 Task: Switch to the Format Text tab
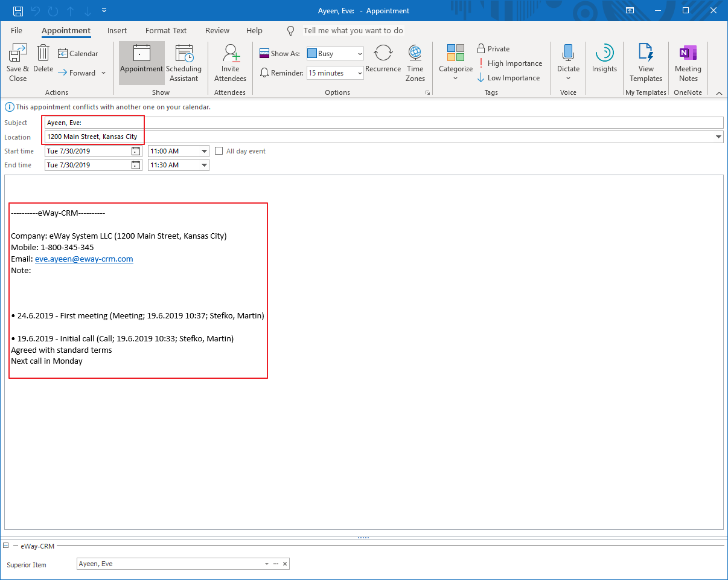tap(166, 30)
